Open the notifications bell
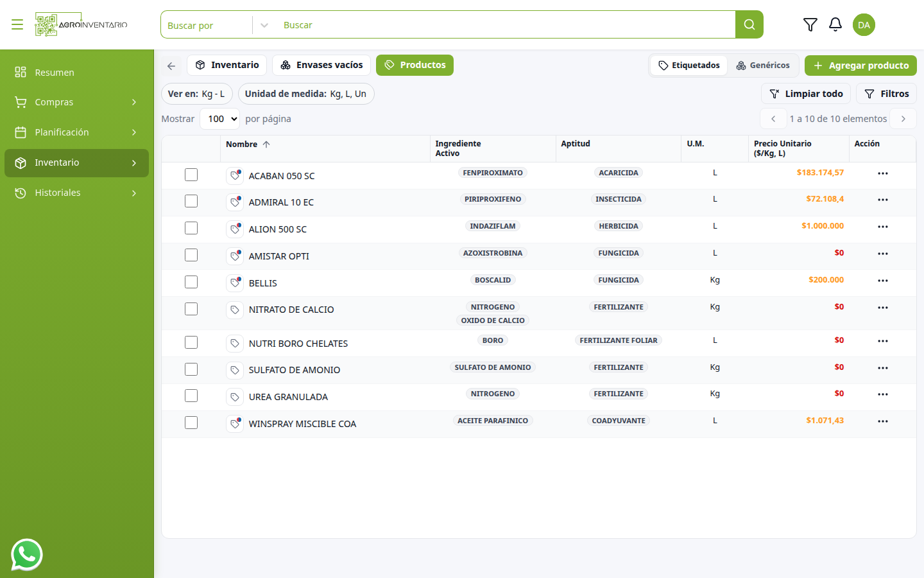This screenshot has width=924, height=578. 835,24
